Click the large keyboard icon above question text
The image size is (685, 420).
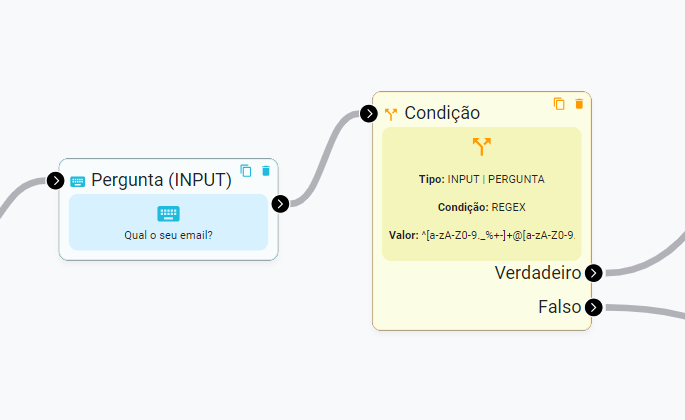pos(168,213)
